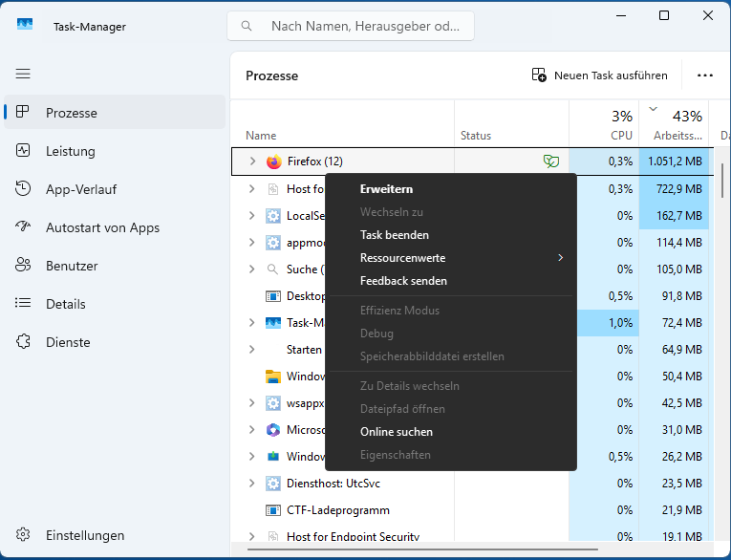
Task: Expand the wsappx process row
Action: click(251, 403)
